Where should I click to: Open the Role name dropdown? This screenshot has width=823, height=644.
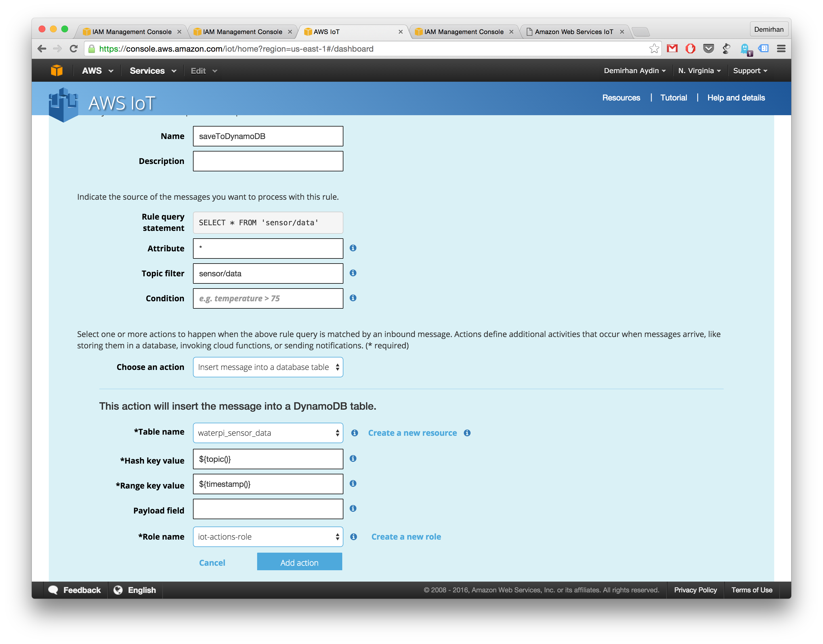point(268,537)
